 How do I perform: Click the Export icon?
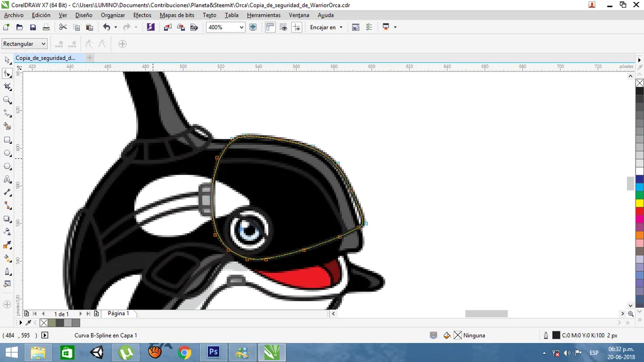[181, 27]
